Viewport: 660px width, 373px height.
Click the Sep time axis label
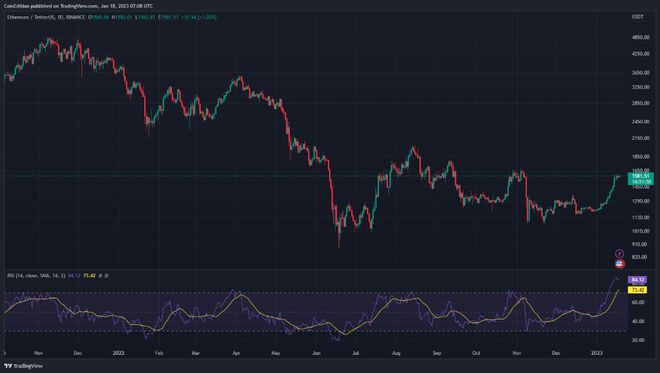[x=437, y=353]
